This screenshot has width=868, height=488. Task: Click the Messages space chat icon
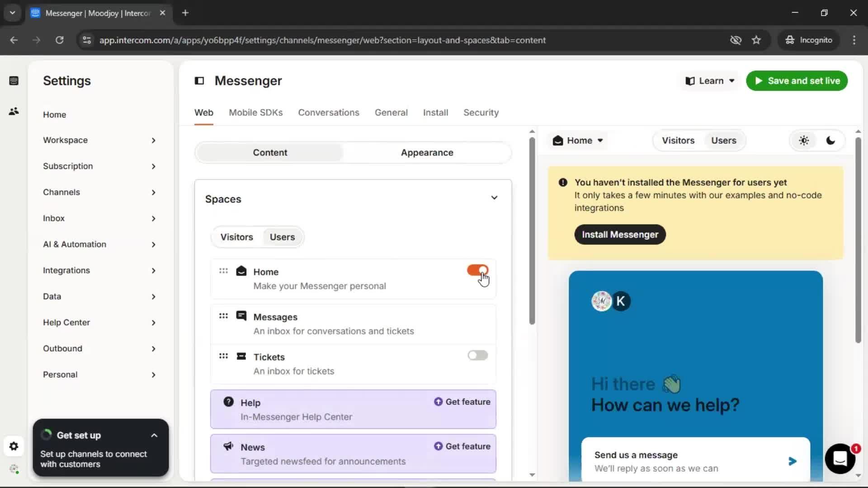point(241,316)
